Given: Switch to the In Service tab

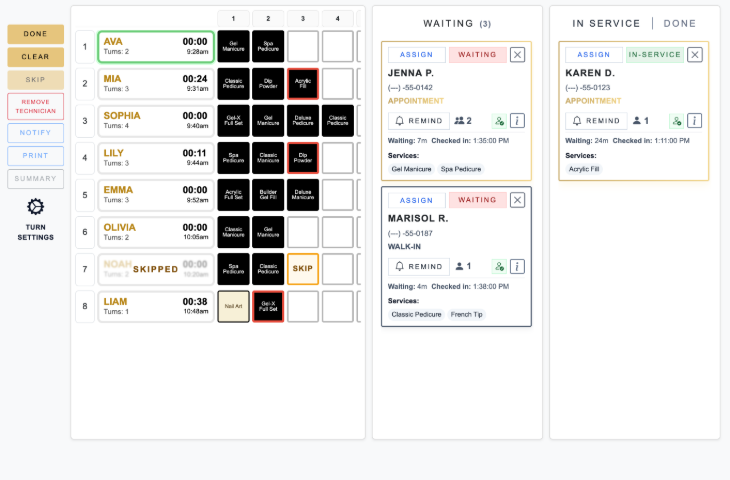Looking at the screenshot, I should point(606,23).
